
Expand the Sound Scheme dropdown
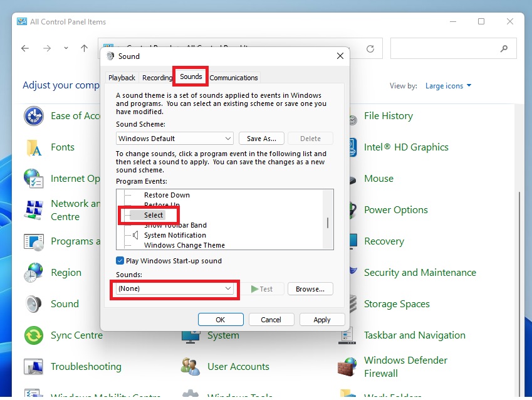point(175,139)
